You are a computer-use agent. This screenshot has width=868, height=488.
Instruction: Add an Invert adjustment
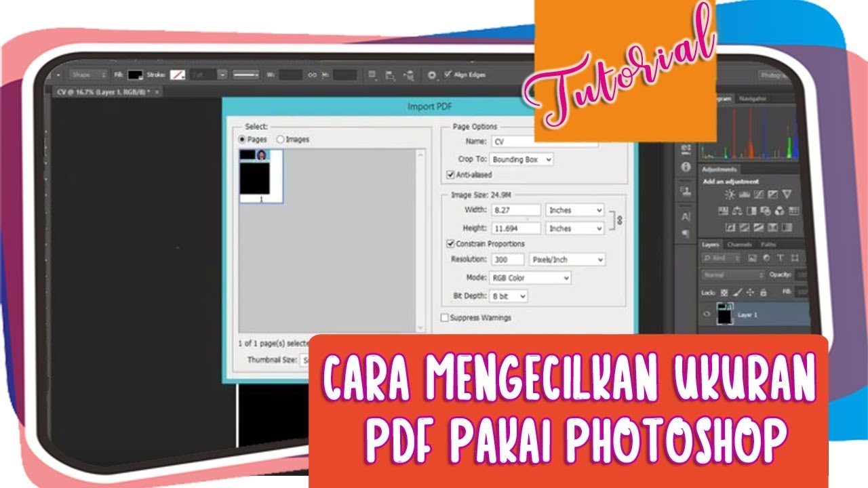(x=731, y=228)
